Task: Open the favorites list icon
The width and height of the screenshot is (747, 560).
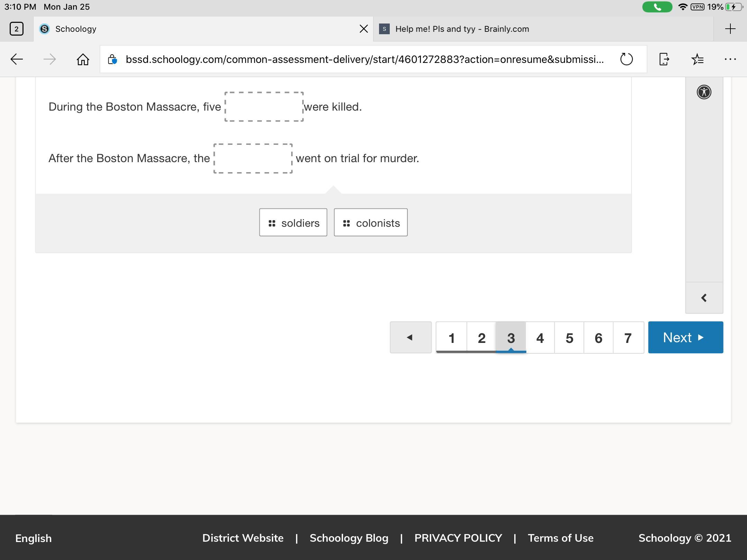Action: 697,59
